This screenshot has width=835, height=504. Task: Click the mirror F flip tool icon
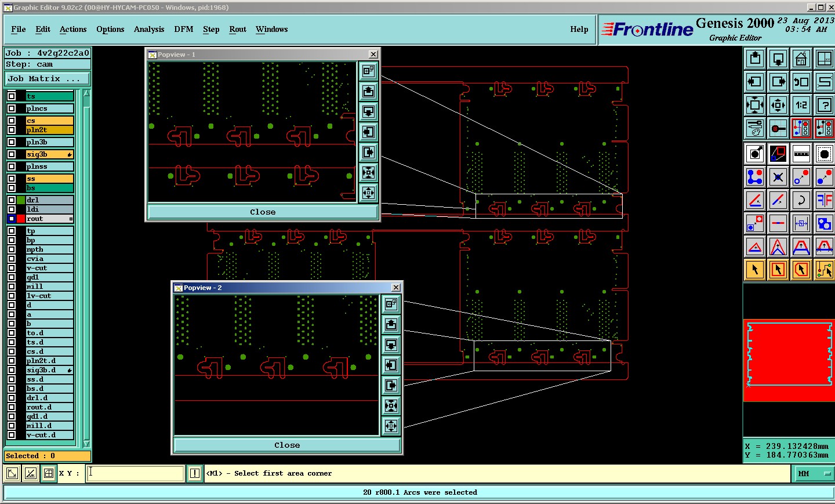(825, 200)
